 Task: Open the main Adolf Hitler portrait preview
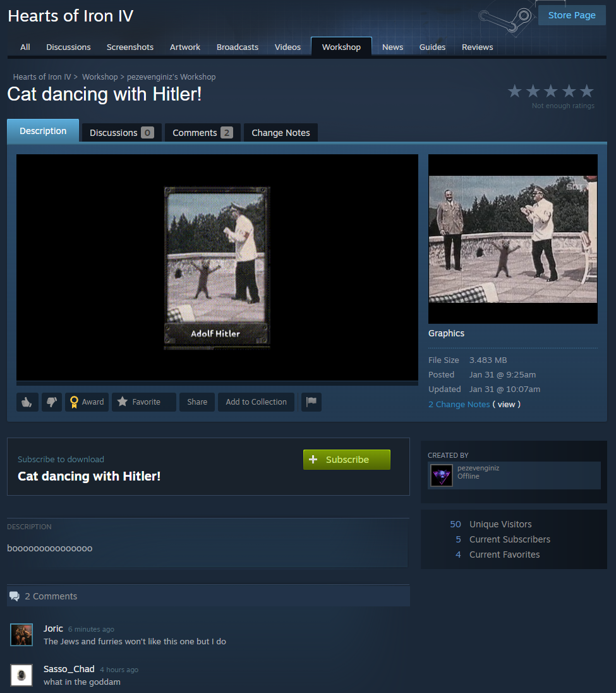pos(217,268)
